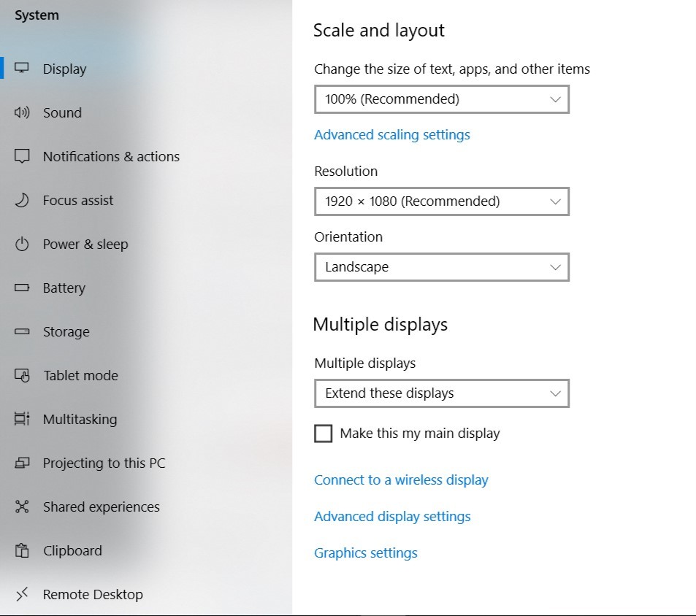
Task: Check Make this my main display
Action: pyautogui.click(x=323, y=434)
